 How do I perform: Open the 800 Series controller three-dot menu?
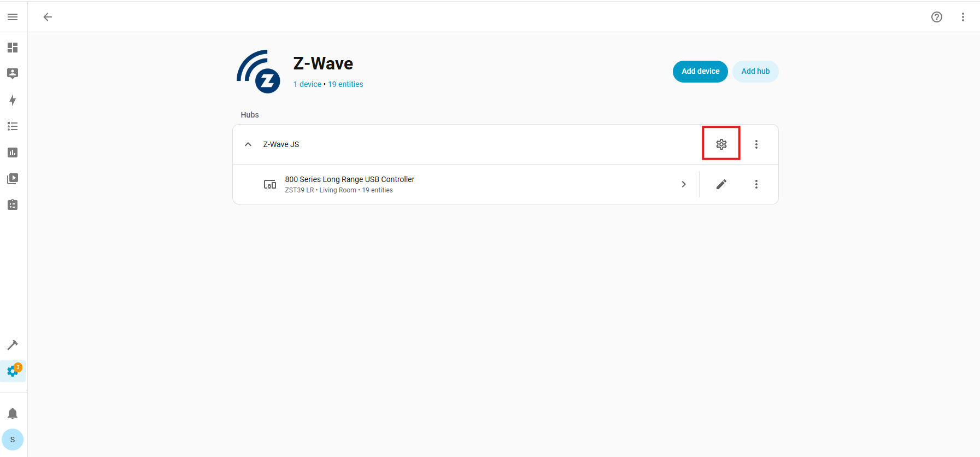(x=756, y=184)
